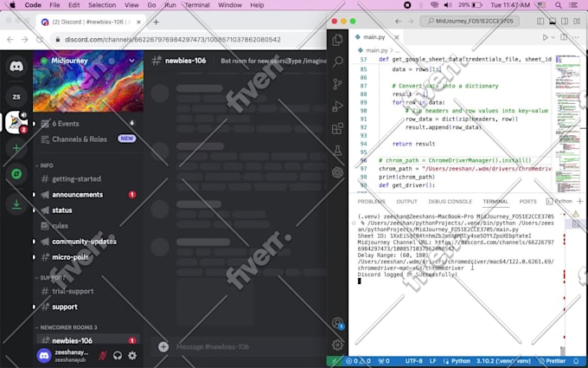The height and width of the screenshot is (368, 588).
Task: Switch to the PROBLEMS panel tab
Action: 371,202
